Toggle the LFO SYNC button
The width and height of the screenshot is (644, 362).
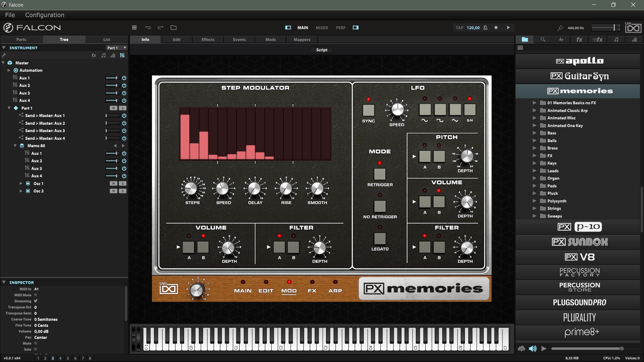(368, 110)
